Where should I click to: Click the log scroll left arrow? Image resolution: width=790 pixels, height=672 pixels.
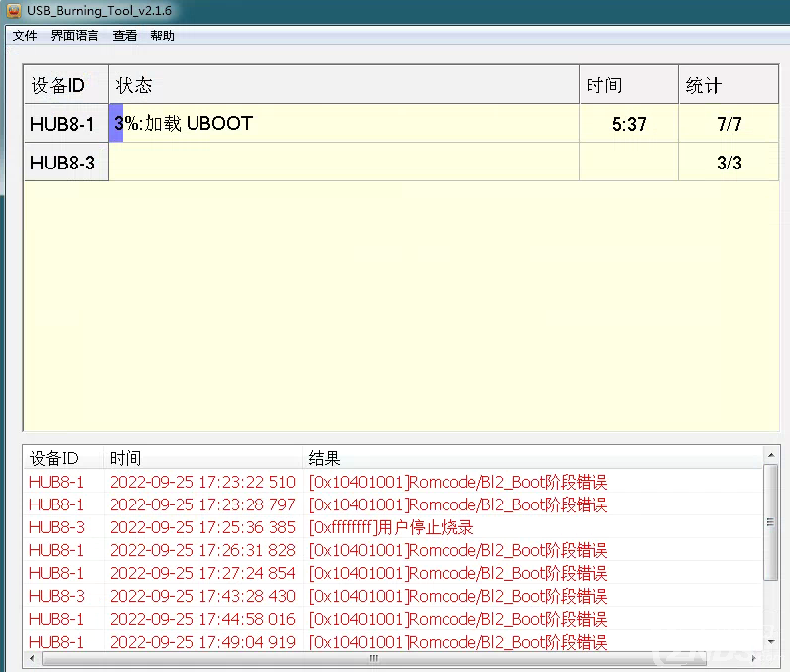[x=32, y=658]
